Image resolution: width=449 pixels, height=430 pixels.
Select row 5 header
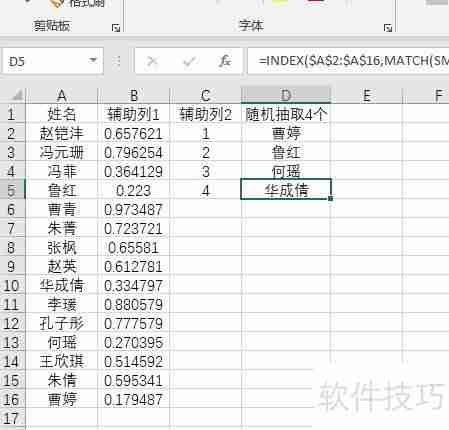[12, 191]
